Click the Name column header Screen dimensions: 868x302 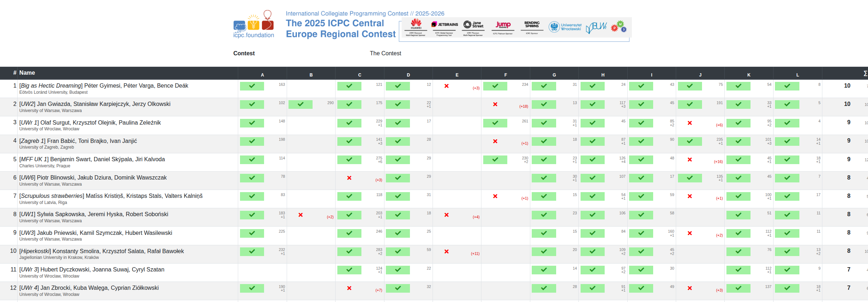pyautogui.click(x=27, y=73)
